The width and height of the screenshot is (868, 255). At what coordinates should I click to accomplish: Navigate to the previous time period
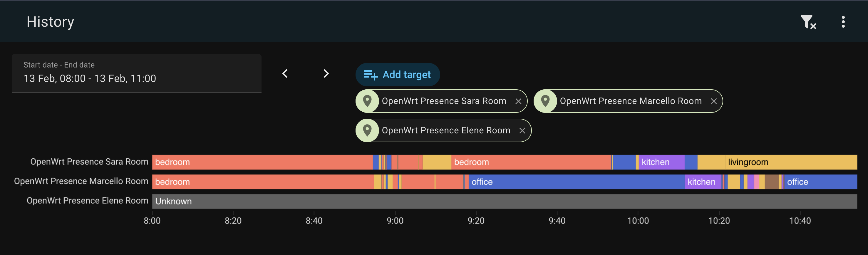click(285, 73)
